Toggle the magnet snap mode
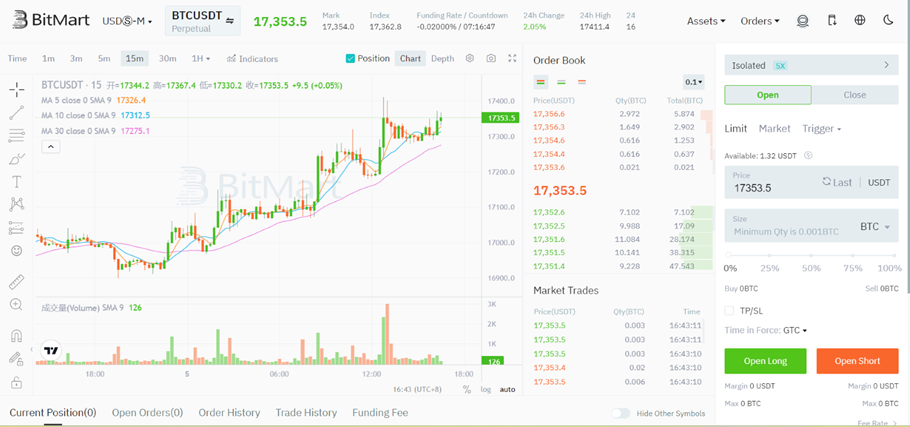910x427 pixels. pyautogui.click(x=17, y=336)
